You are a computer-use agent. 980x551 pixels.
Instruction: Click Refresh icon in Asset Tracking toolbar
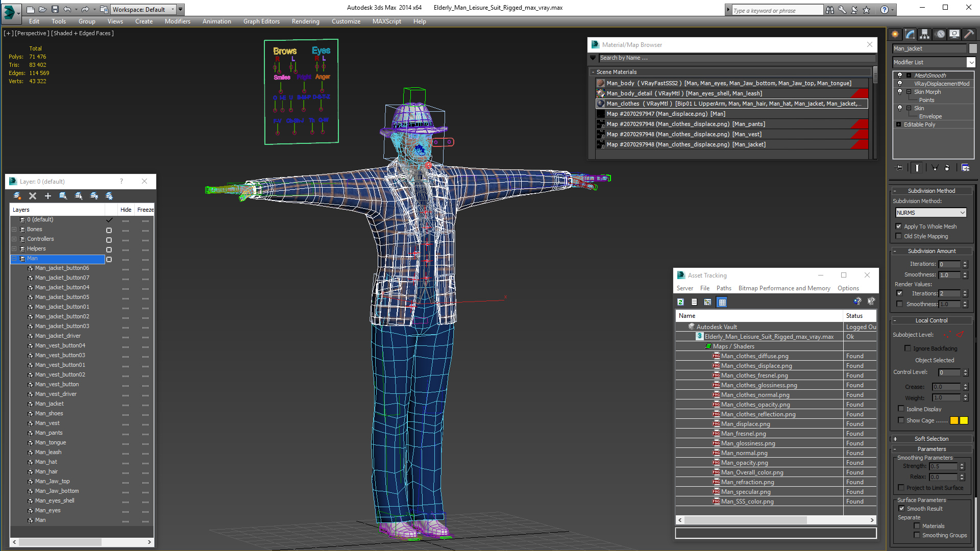[680, 302]
